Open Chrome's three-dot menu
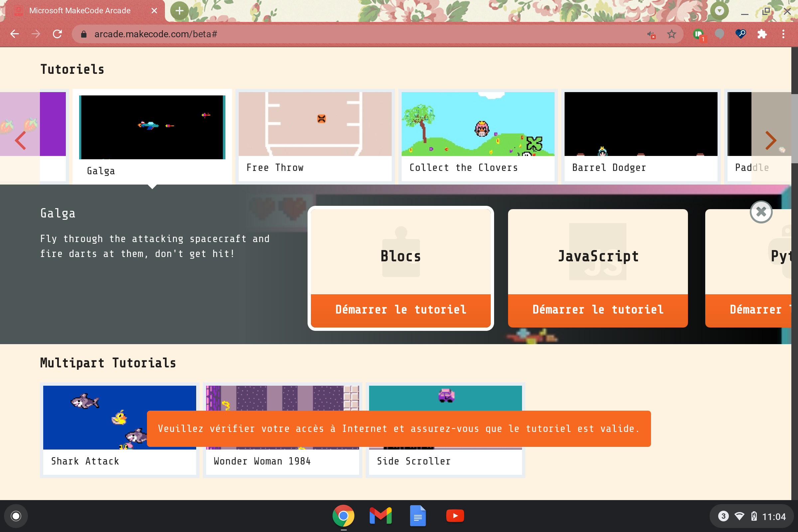The width and height of the screenshot is (798, 532). click(783, 34)
